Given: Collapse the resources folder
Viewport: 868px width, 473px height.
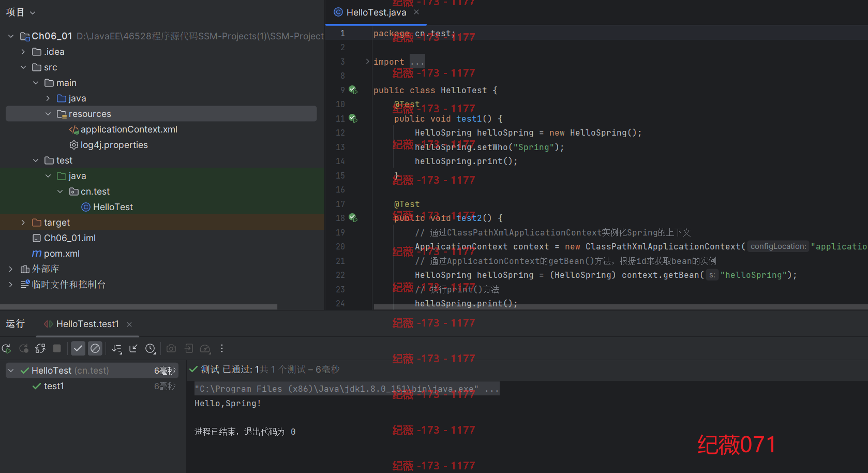Looking at the screenshot, I should [x=48, y=114].
